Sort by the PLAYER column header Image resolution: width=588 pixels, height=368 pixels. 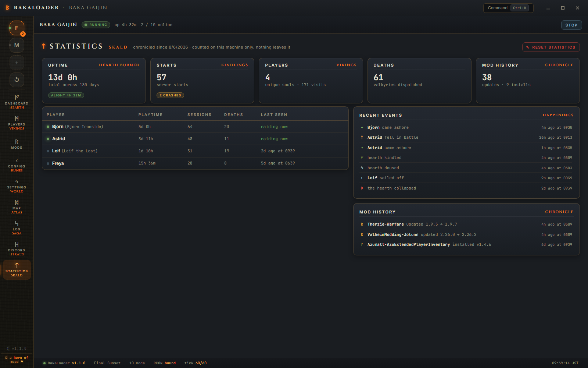pos(56,115)
